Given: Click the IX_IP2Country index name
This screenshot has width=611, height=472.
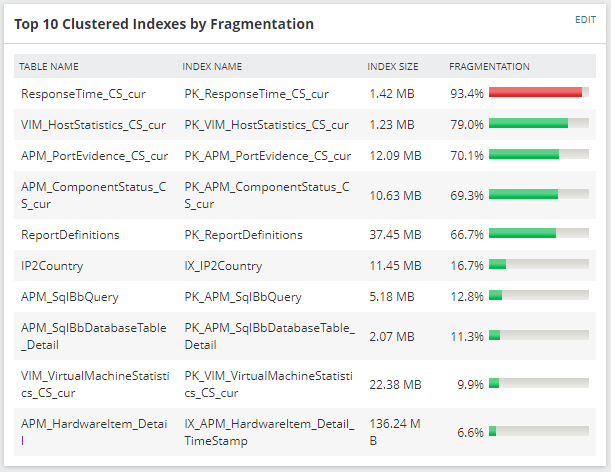Looking at the screenshot, I should (223, 266).
